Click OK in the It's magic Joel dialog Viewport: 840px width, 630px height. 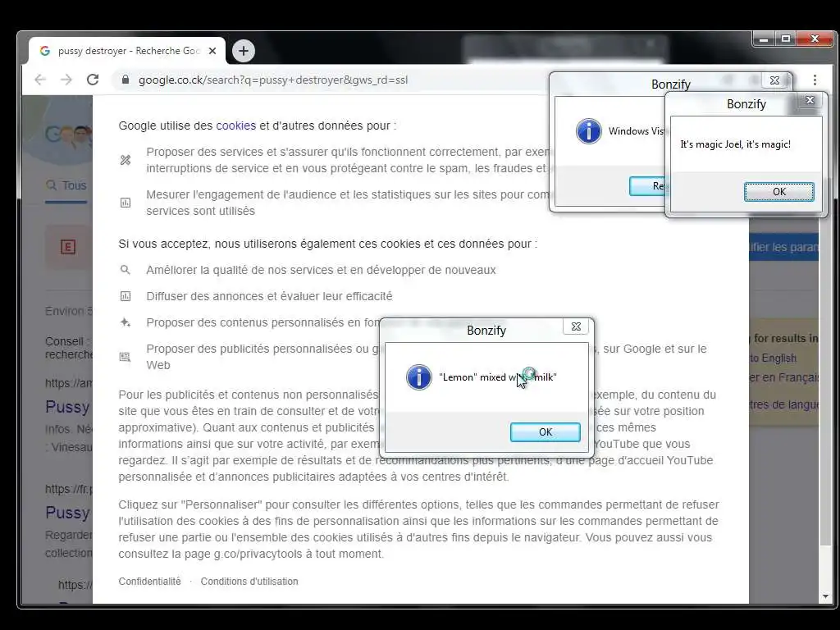tap(779, 191)
